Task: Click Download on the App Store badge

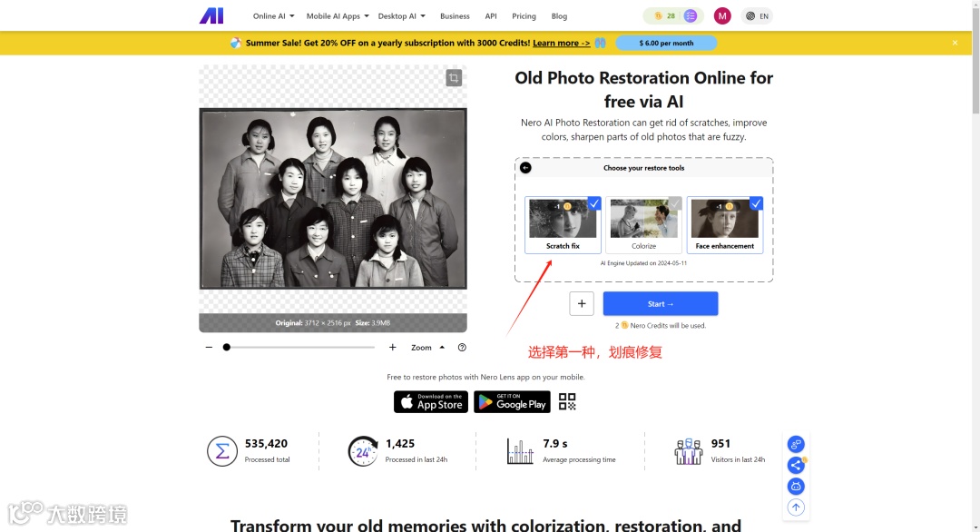Action: pos(431,402)
